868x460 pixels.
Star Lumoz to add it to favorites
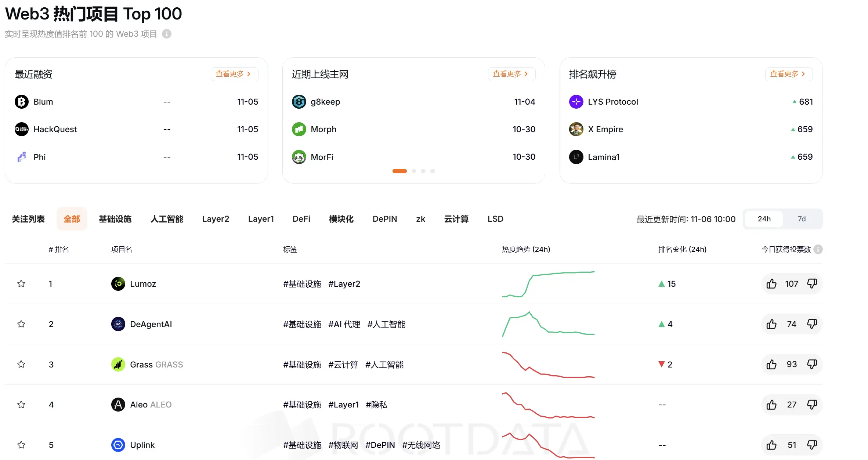[x=21, y=283]
